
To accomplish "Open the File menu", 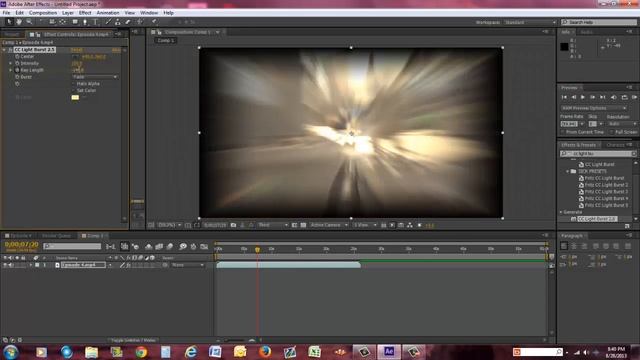I will point(6,13).
